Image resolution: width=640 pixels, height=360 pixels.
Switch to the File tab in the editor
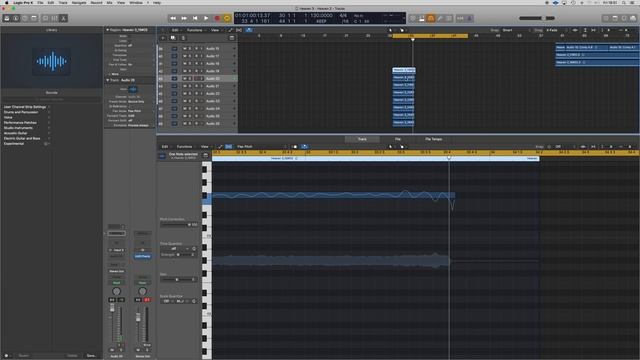[398, 139]
